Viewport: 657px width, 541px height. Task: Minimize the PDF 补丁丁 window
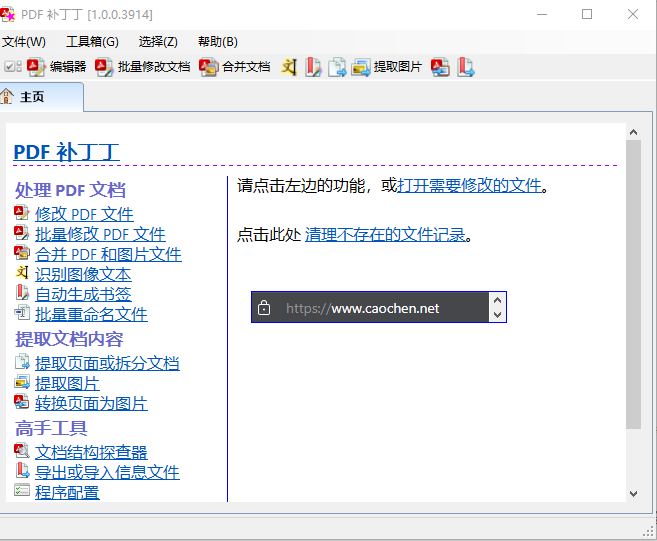542,14
